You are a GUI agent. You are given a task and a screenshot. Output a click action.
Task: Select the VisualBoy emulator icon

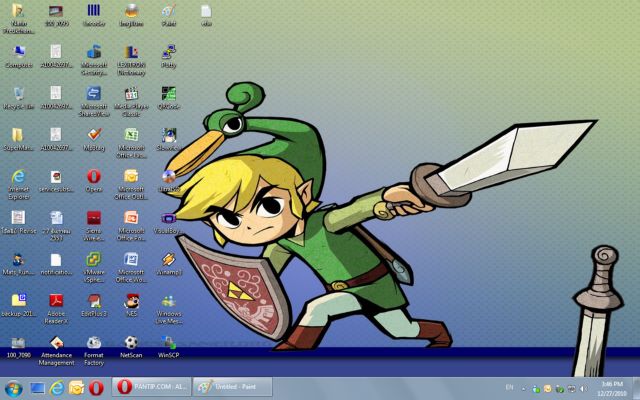[168, 222]
